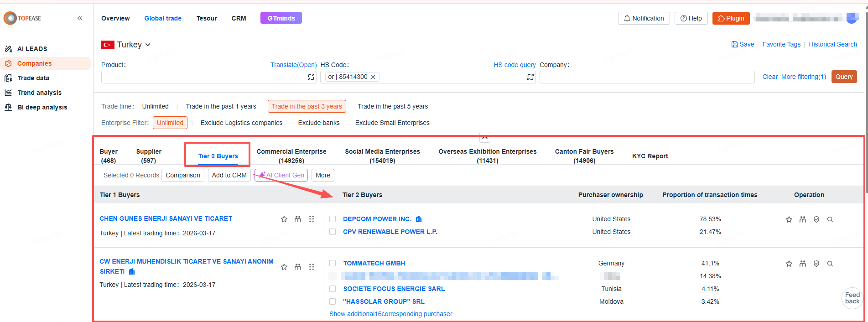Viewport: 868px width, 322px height.
Task: Open Overseas Exhibition Enterprises tab
Action: [487, 156]
